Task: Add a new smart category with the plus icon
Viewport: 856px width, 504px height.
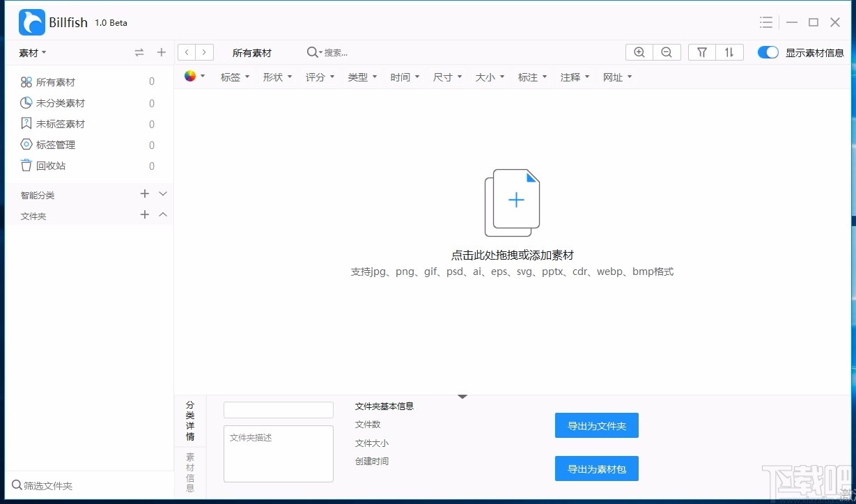Action: 144,194
